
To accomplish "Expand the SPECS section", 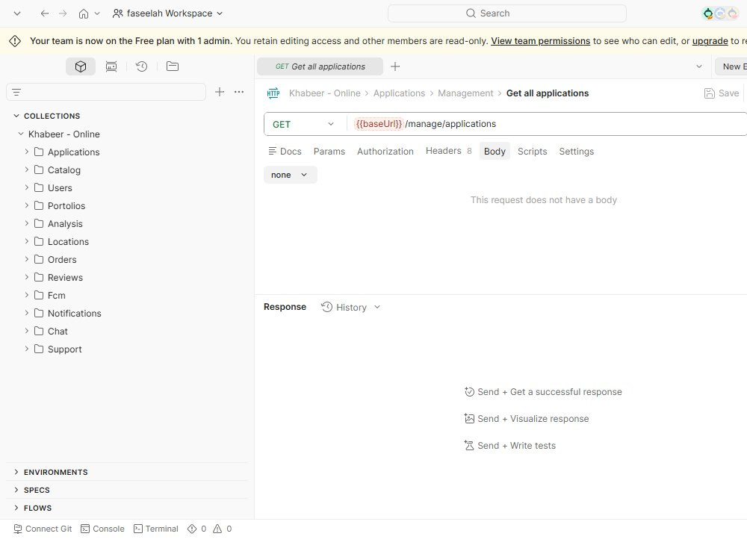I will [x=16, y=490].
